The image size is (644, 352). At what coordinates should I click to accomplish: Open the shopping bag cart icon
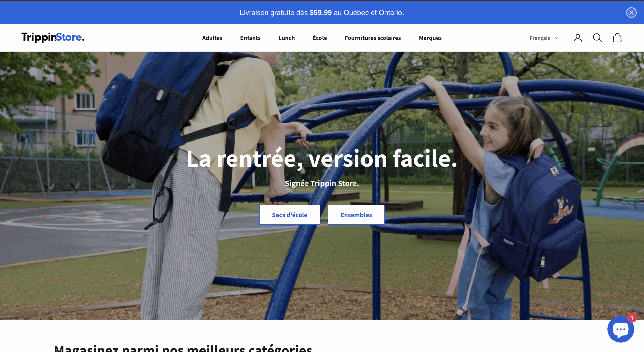click(x=617, y=38)
